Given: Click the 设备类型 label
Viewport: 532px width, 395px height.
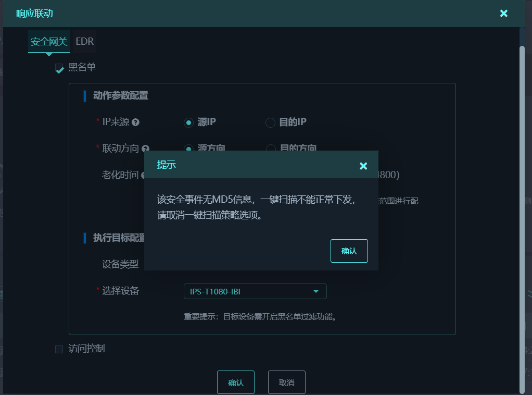Looking at the screenshot, I should 120,264.
